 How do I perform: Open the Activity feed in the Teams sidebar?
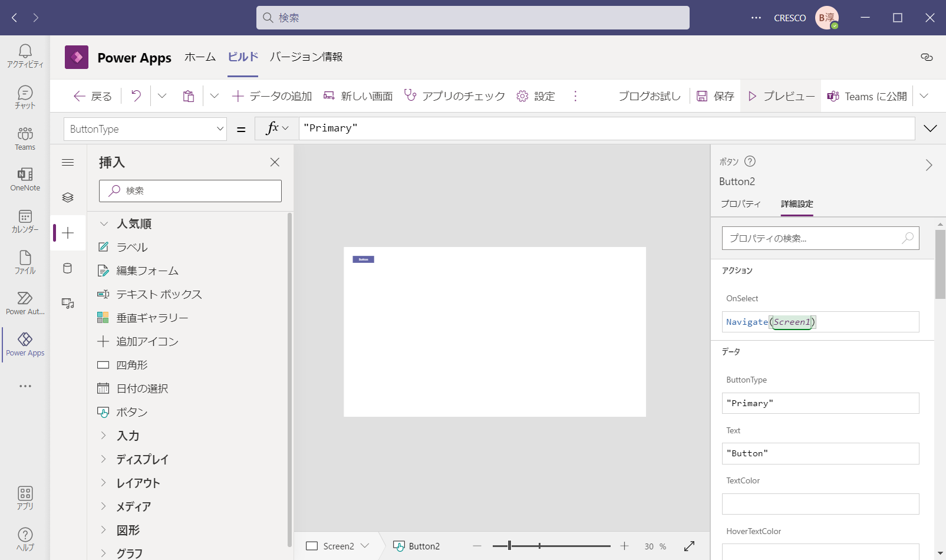pyautogui.click(x=25, y=56)
